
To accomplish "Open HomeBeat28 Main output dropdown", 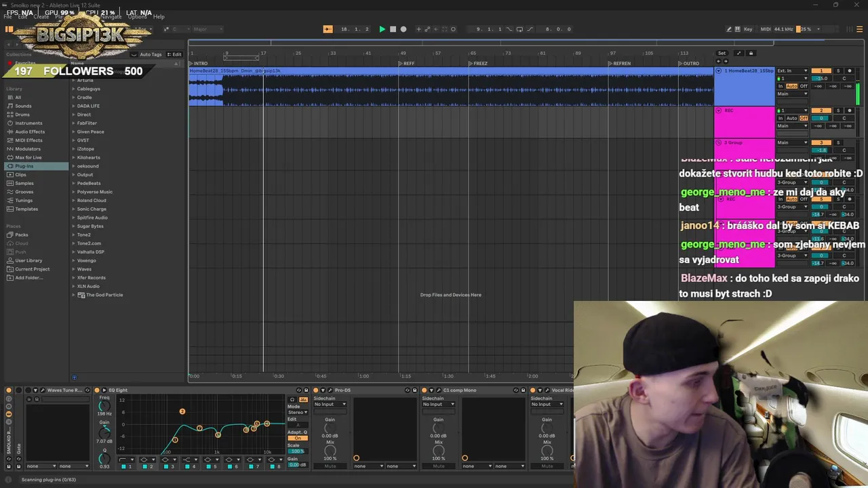I will tap(792, 94).
